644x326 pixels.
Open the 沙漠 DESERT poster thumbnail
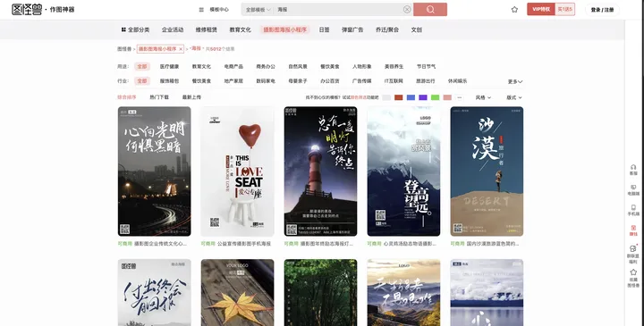487,171
